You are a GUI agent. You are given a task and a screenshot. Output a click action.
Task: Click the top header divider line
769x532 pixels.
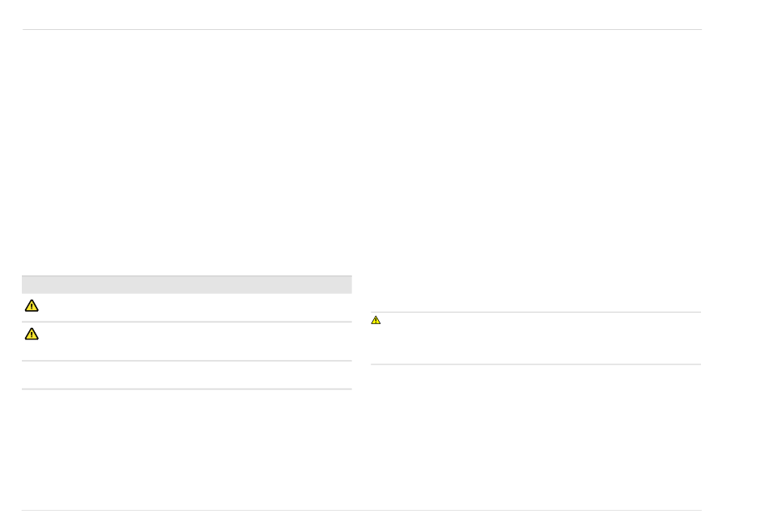click(362, 29)
